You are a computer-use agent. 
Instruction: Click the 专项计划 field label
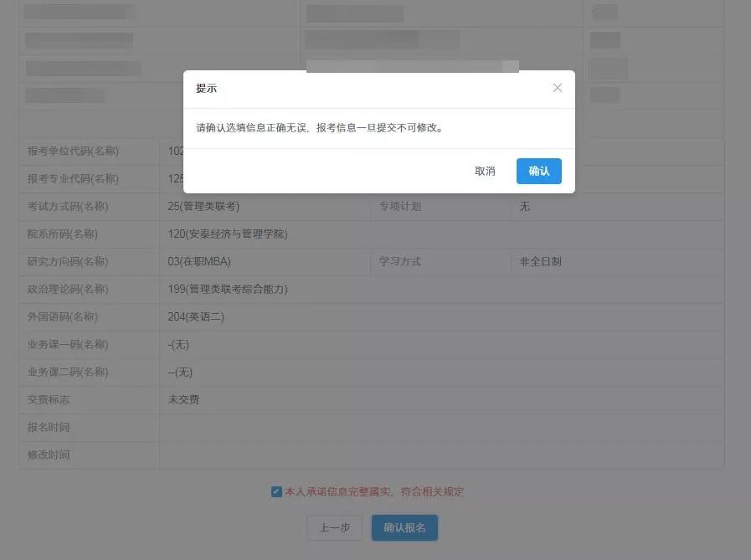(400, 207)
